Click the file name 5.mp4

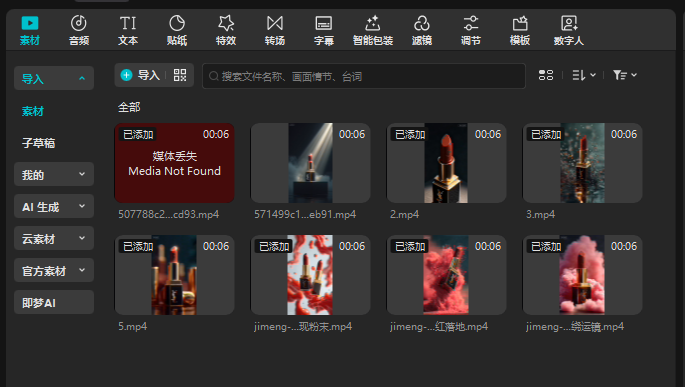pos(132,327)
